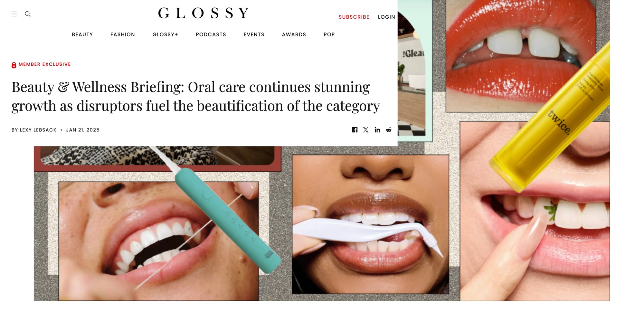Share article on Reddit
The width and height of the screenshot is (644, 334).
(x=389, y=130)
